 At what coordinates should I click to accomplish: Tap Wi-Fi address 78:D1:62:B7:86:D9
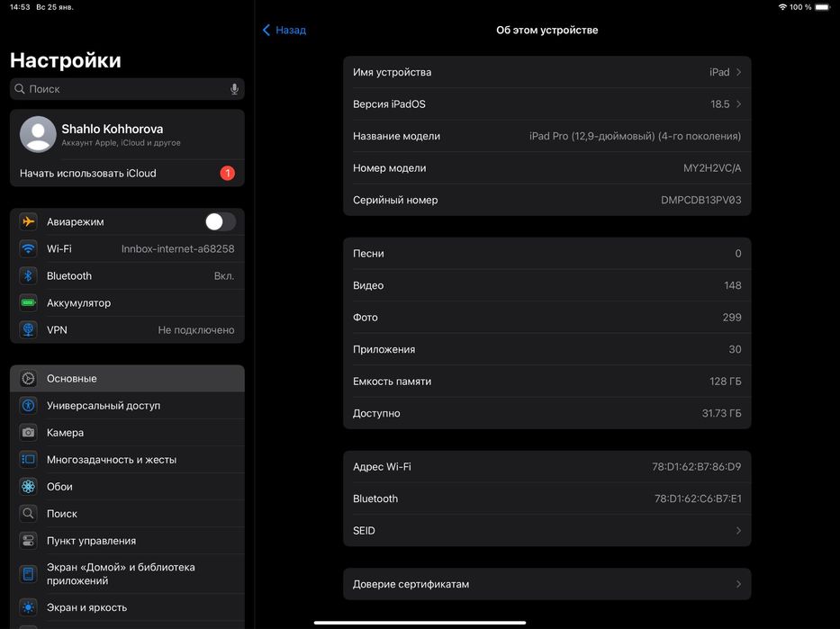coord(697,467)
